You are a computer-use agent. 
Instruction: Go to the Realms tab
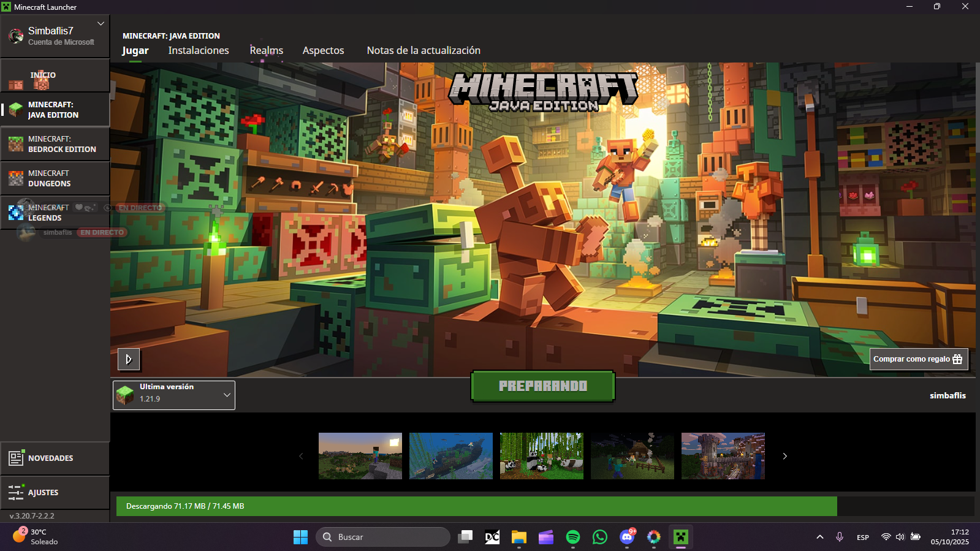267,51
